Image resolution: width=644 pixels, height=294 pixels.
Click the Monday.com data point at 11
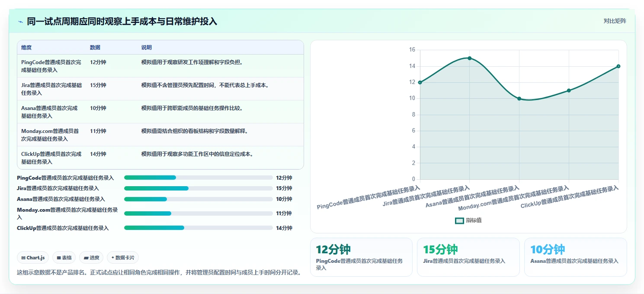pyautogui.click(x=569, y=90)
